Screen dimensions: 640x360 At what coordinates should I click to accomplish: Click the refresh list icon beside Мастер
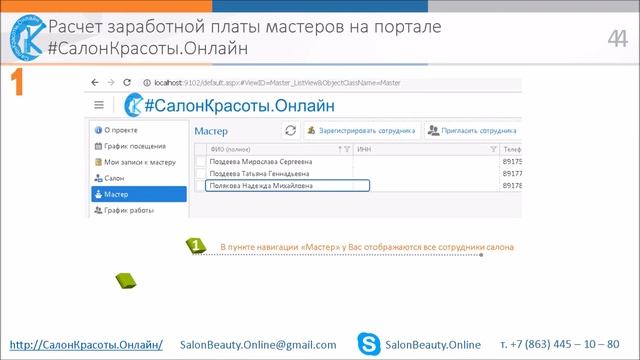[290, 130]
